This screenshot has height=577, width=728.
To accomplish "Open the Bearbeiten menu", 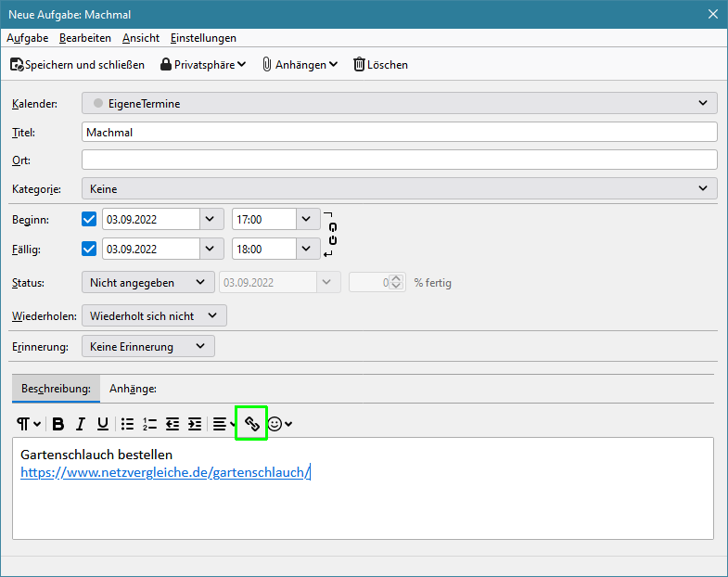I will 85,38.
